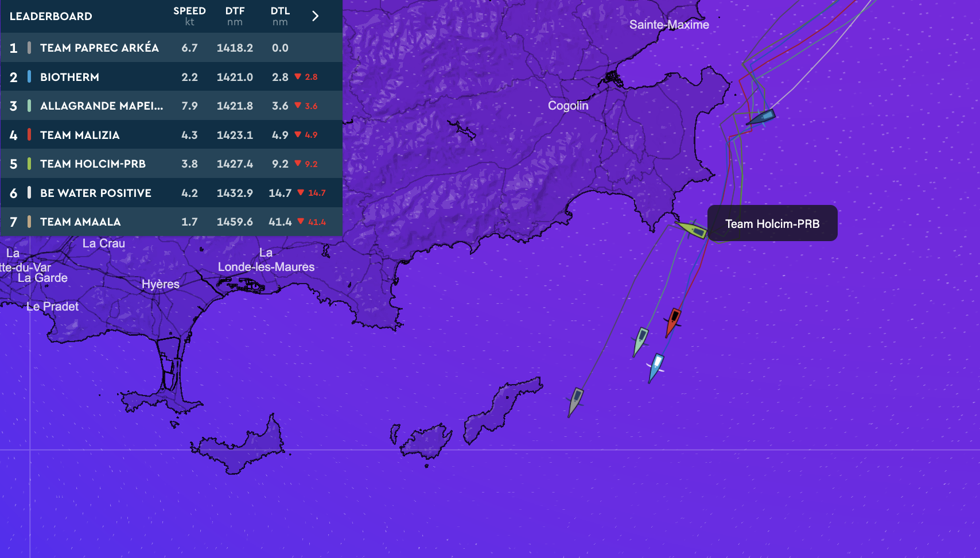Select the Biotherm leaderboard row
This screenshot has height=558, width=980.
[x=172, y=77]
